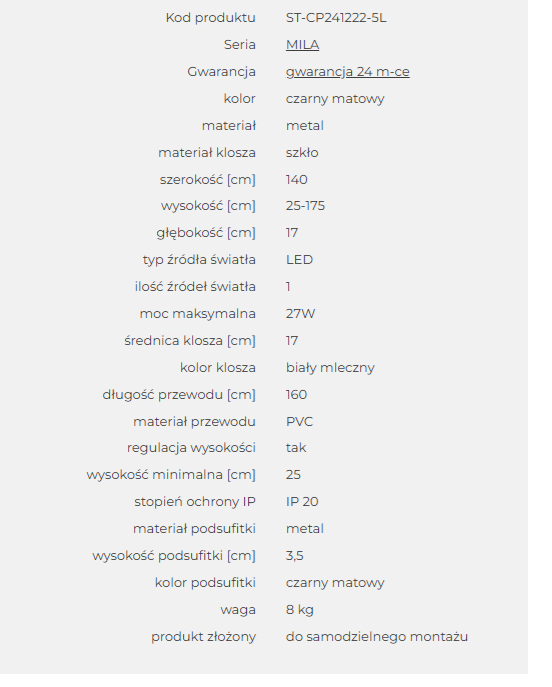Open the MILA series link
The image size is (552, 687).
tap(302, 45)
